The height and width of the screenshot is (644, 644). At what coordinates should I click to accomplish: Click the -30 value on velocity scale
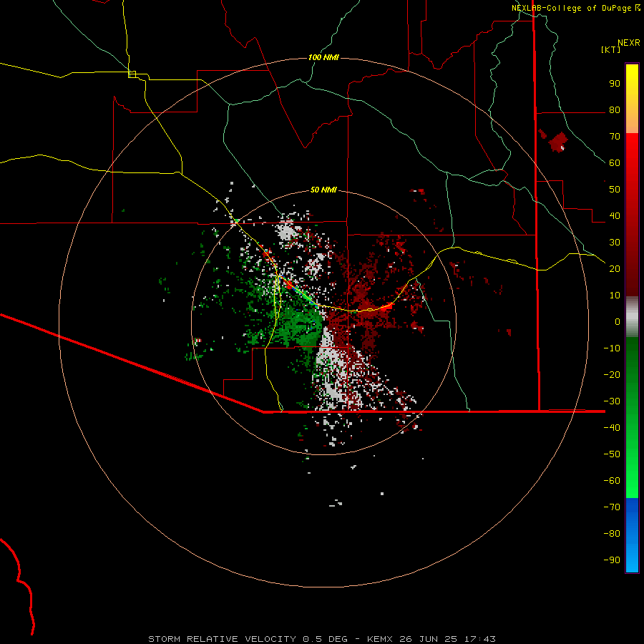click(x=612, y=401)
